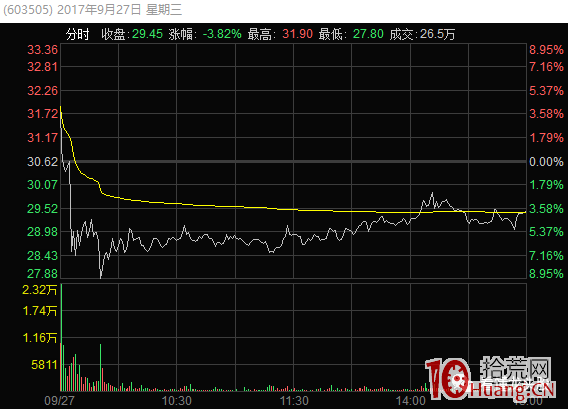Click the change percentage -3.82%
Image resolution: width=568 pixels, height=409 pixels.
tap(222, 34)
